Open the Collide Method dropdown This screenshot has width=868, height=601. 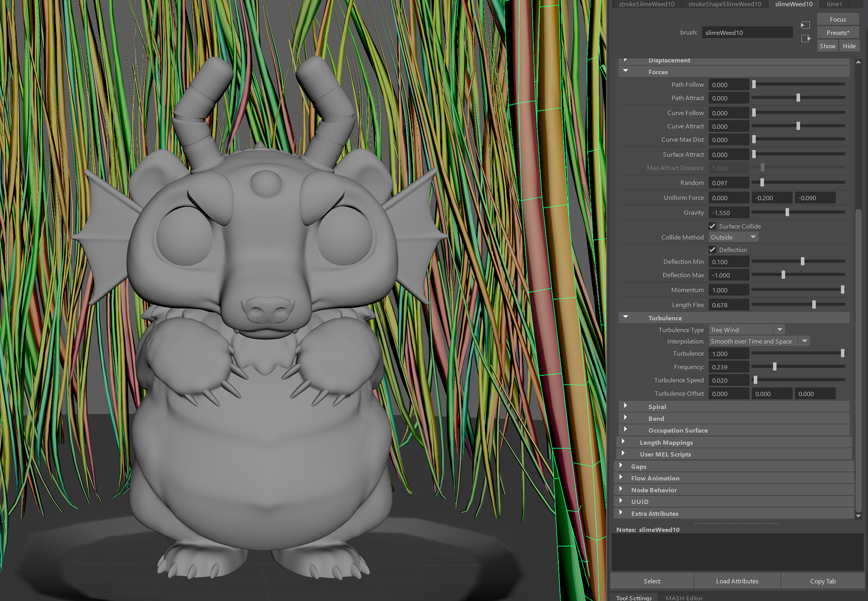point(733,237)
